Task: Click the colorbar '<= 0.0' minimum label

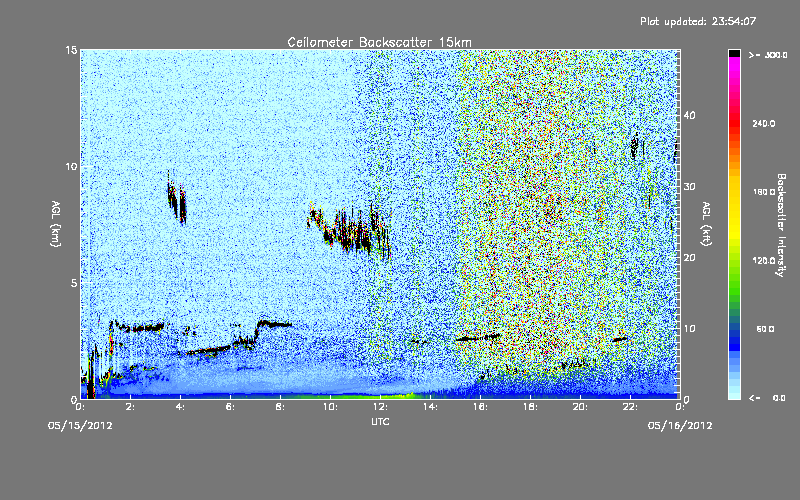Action: pos(768,398)
